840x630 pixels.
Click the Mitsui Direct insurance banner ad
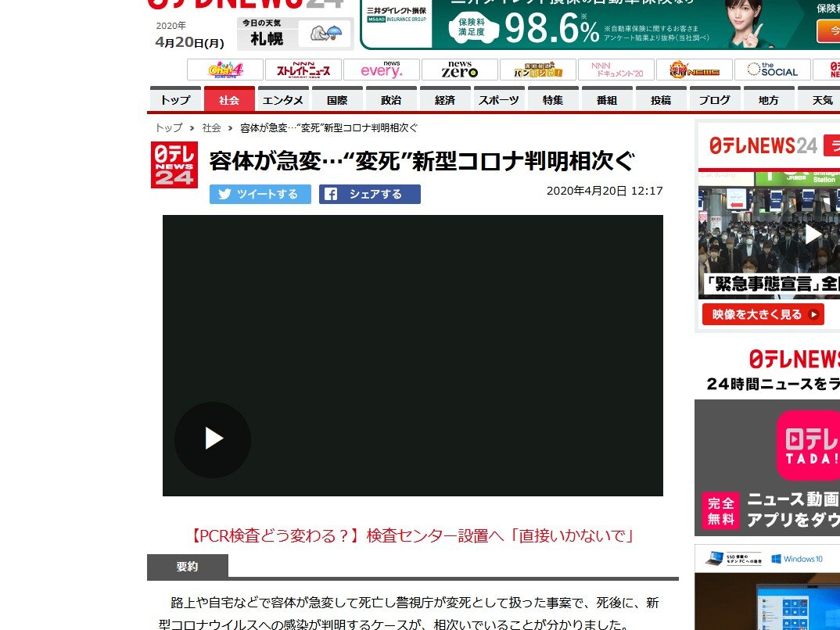[600, 24]
